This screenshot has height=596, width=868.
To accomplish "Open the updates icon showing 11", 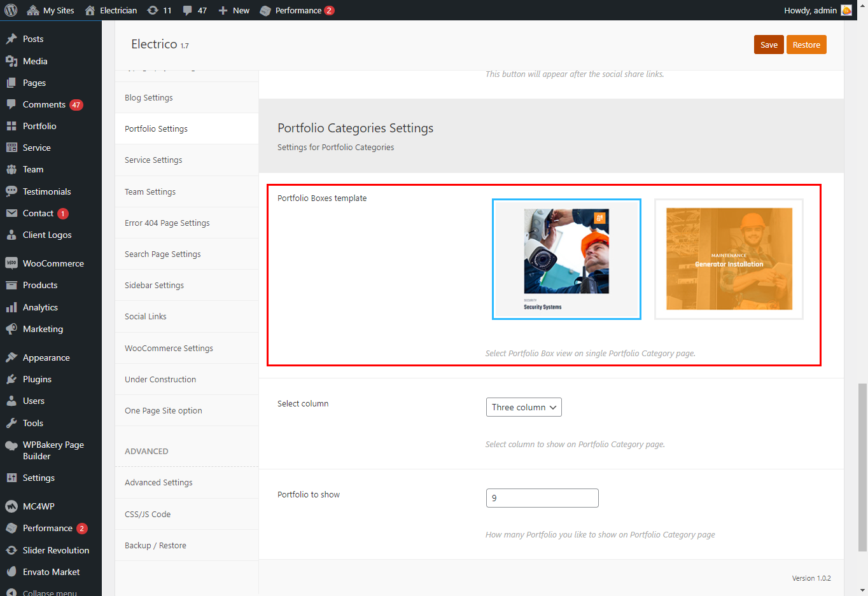I will pos(153,10).
